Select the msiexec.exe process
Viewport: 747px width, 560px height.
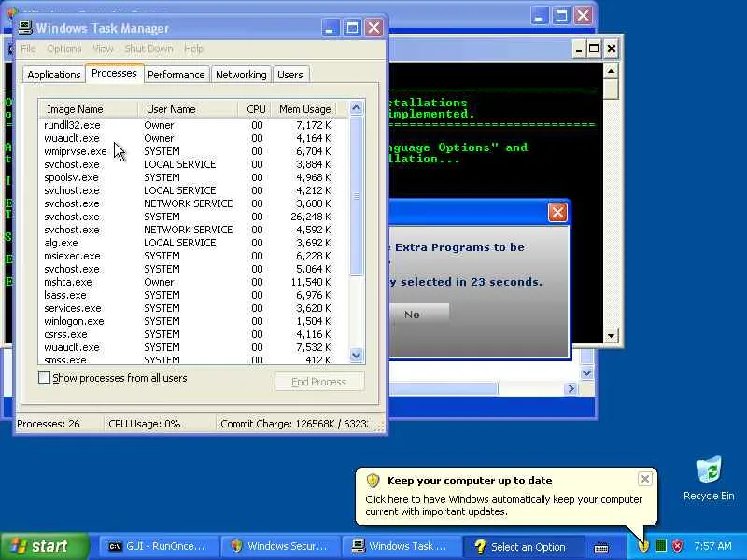coord(193,256)
